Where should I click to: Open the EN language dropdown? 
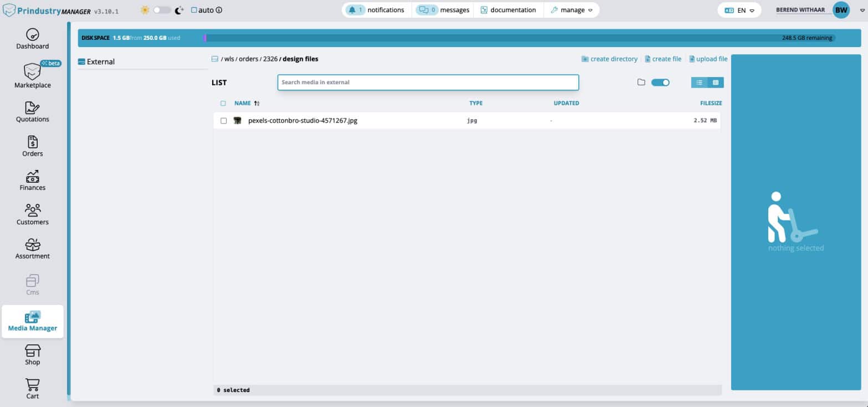739,10
